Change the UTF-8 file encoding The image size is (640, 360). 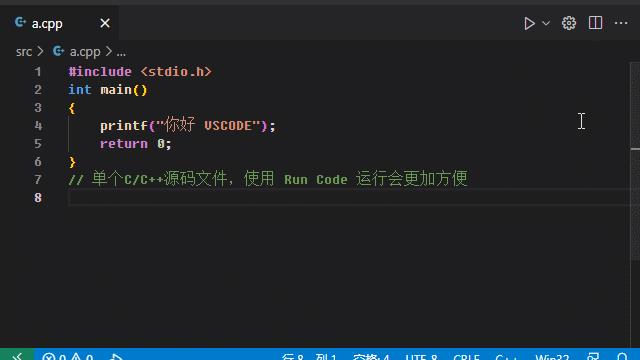pos(422,356)
